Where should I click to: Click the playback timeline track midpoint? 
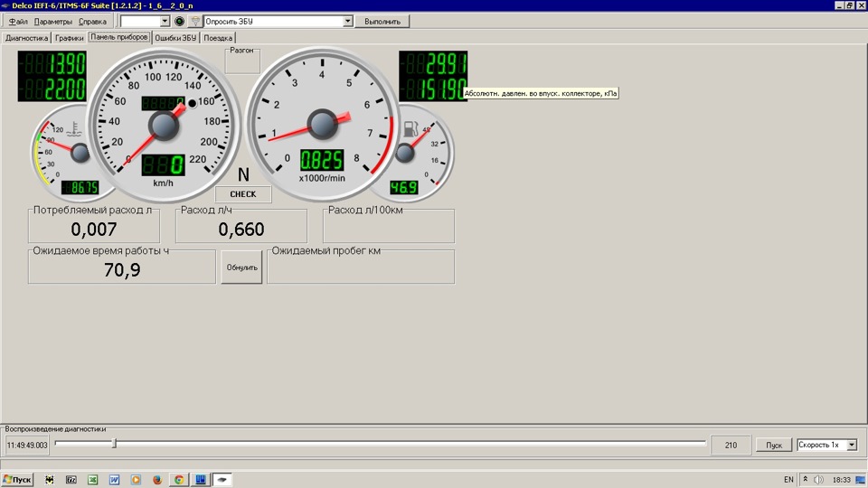coord(381,443)
